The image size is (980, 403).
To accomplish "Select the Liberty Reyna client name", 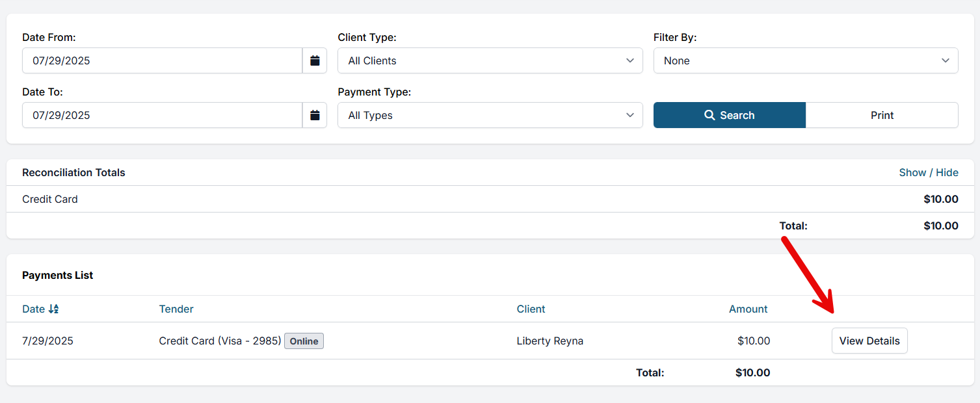I will coord(550,341).
